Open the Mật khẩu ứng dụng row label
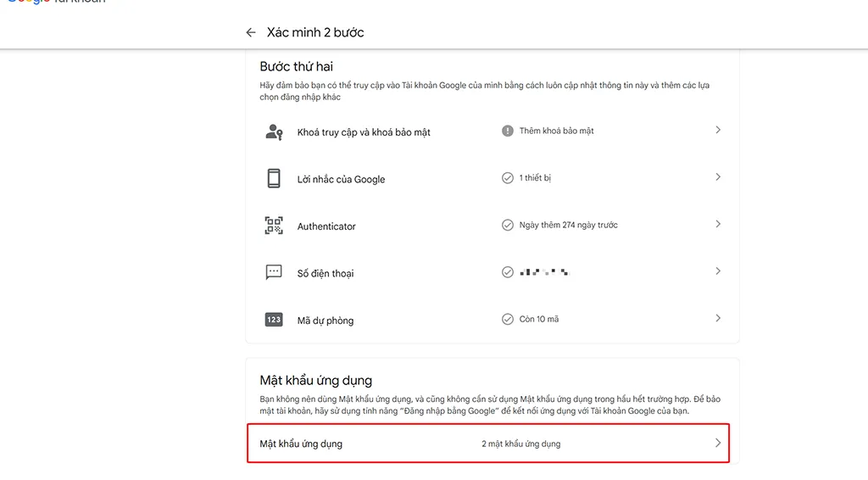 301,444
